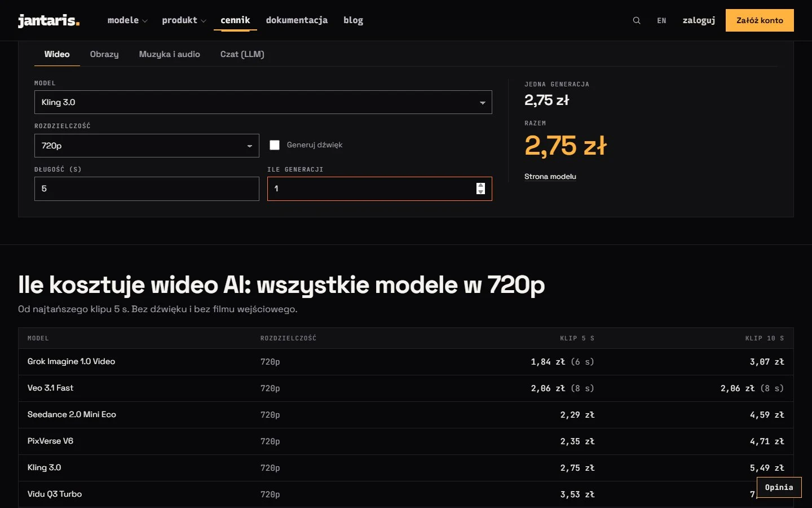Expand the produkt navigation menu

[184, 20]
